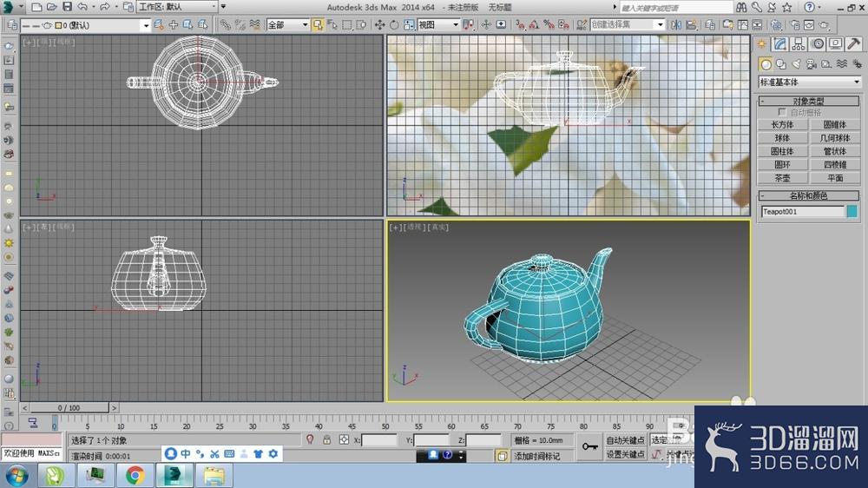
Task: Toggle the selection lock padlock icon
Action: click(x=326, y=440)
